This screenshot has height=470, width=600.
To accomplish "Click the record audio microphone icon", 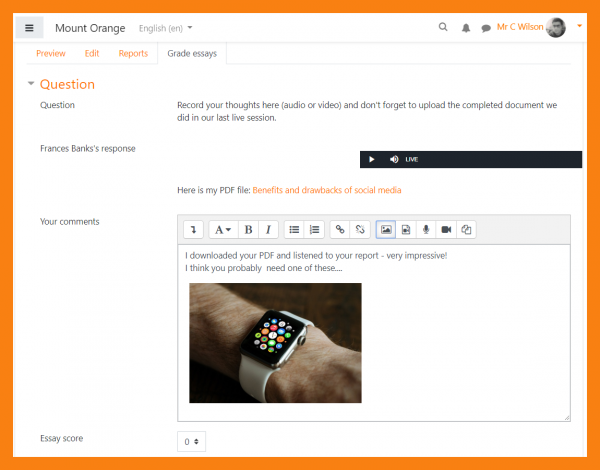I will point(426,229).
